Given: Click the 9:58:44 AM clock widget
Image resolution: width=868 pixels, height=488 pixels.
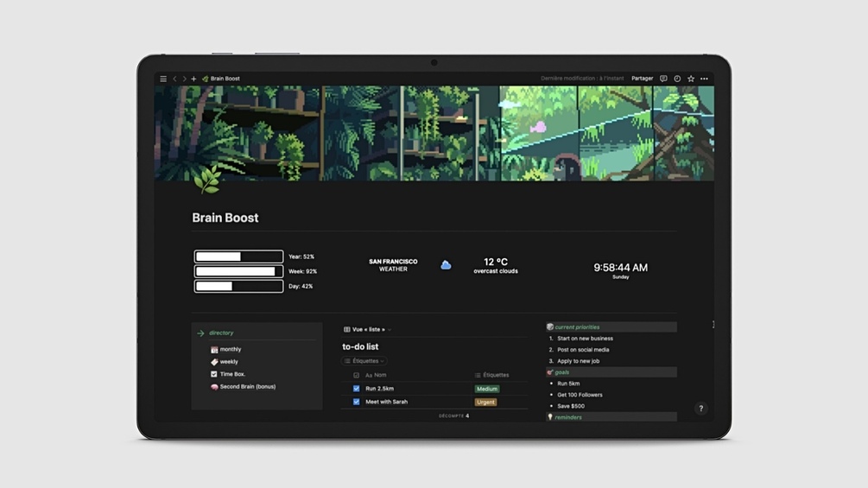Looking at the screenshot, I should click(620, 267).
